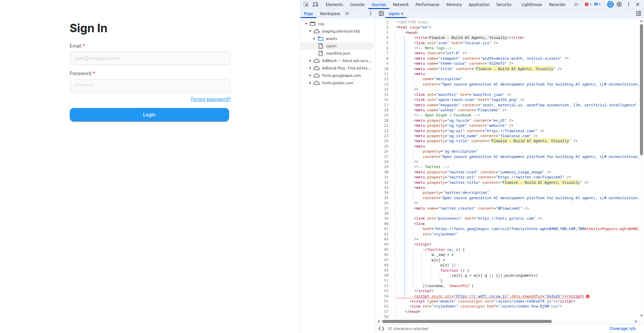Click the pretty print braces icon
The width and height of the screenshot is (644, 333).
pyautogui.click(x=381, y=329)
